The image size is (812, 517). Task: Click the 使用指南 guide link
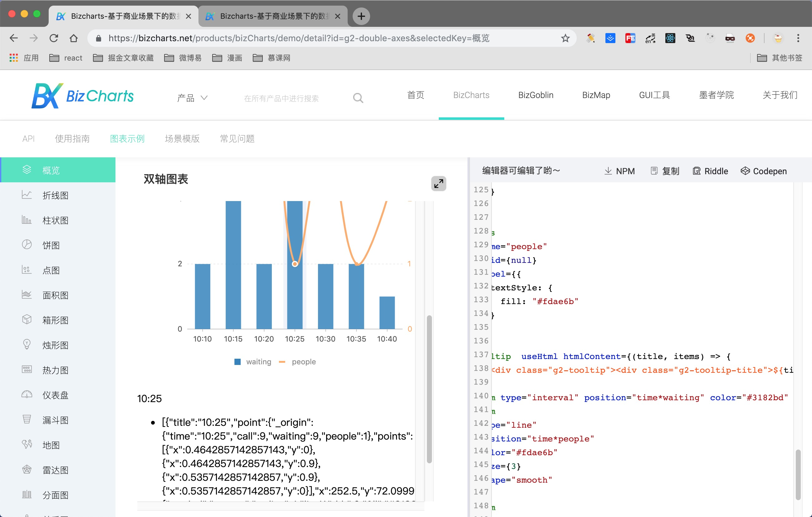(72, 139)
